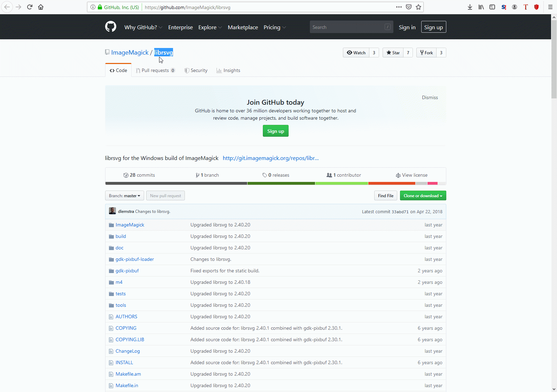Click the AUTHORS file icon
Screen dimensions: 557x392
(111, 317)
